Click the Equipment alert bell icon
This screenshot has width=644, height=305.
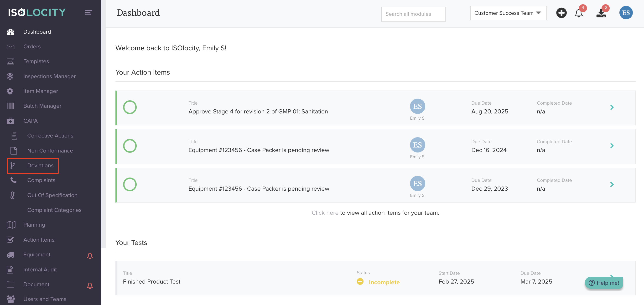coord(90,256)
